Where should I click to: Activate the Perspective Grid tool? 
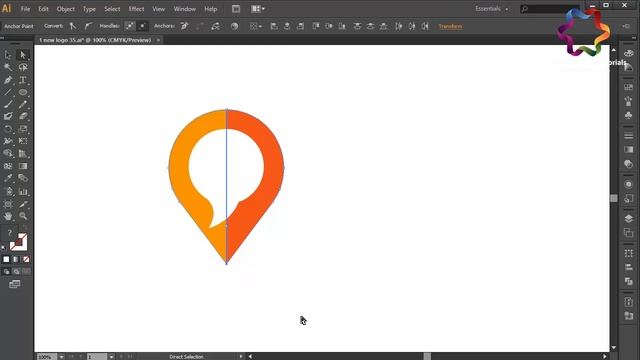23,154
